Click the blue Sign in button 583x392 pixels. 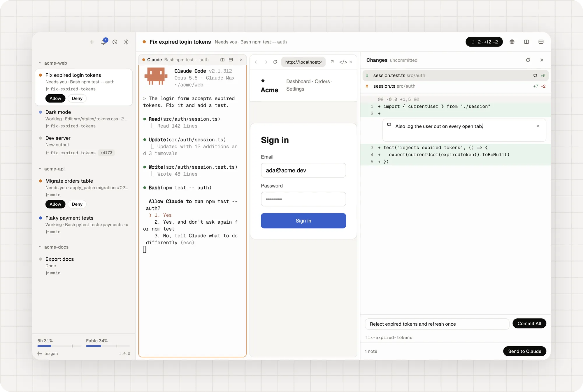tap(303, 221)
